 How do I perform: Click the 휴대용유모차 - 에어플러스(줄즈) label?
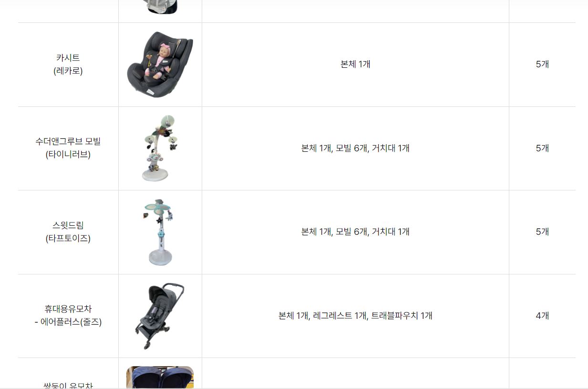68,315
